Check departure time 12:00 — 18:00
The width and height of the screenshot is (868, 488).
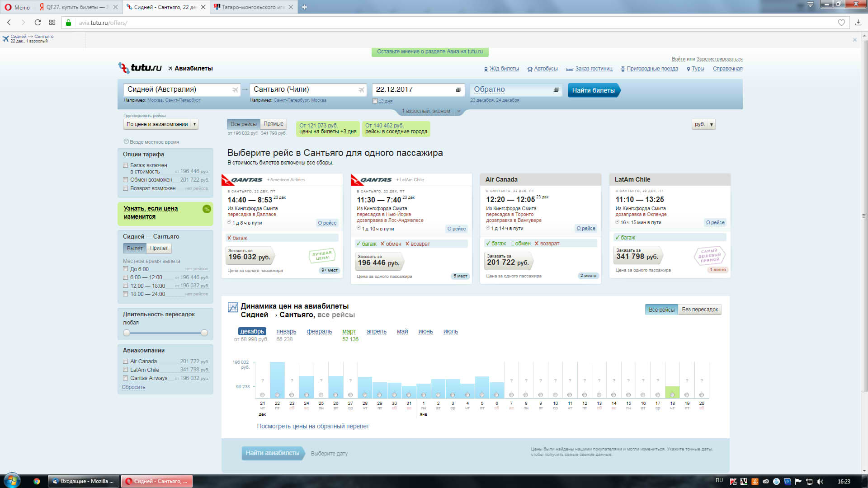[x=126, y=286]
